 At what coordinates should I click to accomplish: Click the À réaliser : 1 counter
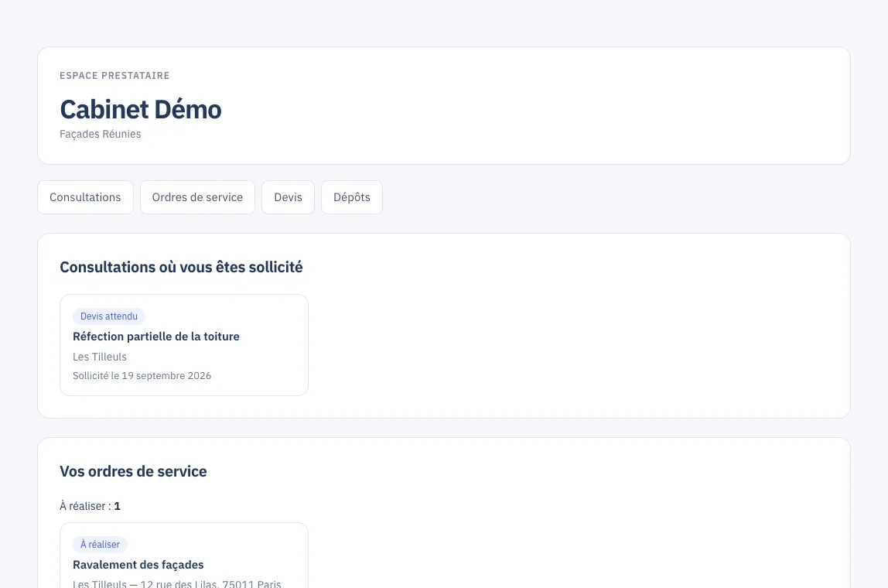pyautogui.click(x=90, y=506)
